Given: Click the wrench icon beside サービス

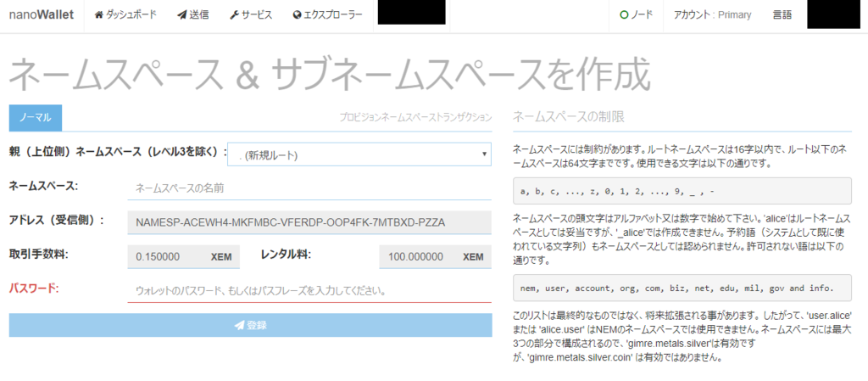Looking at the screenshot, I should point(234,15).
